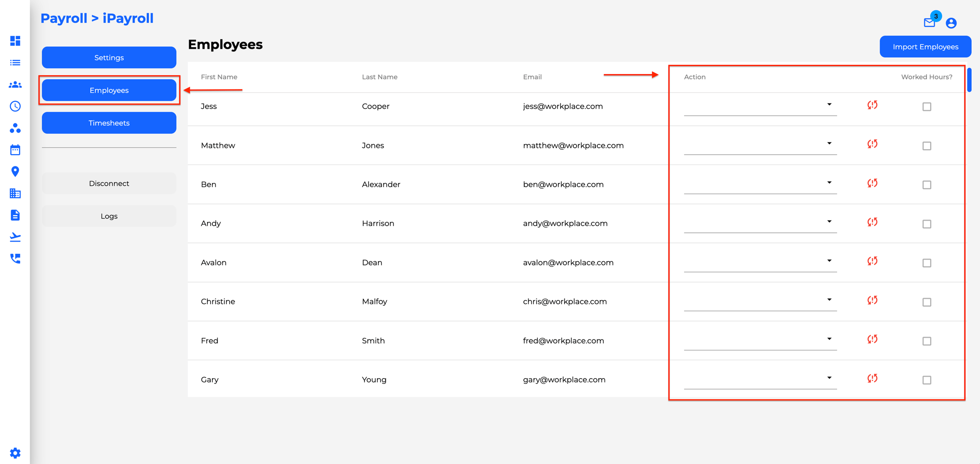Open the people/team icon in sidebar
The height and width of the screenshot is (464, 980).
[x=15, y=84]
